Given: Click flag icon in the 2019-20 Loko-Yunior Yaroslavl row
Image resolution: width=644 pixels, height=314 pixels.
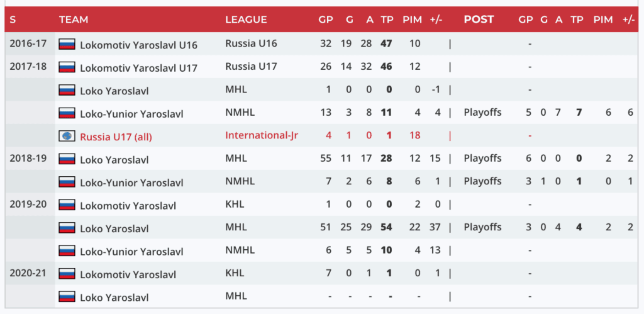Looking at the screenshot, I should tap(67, 251).
